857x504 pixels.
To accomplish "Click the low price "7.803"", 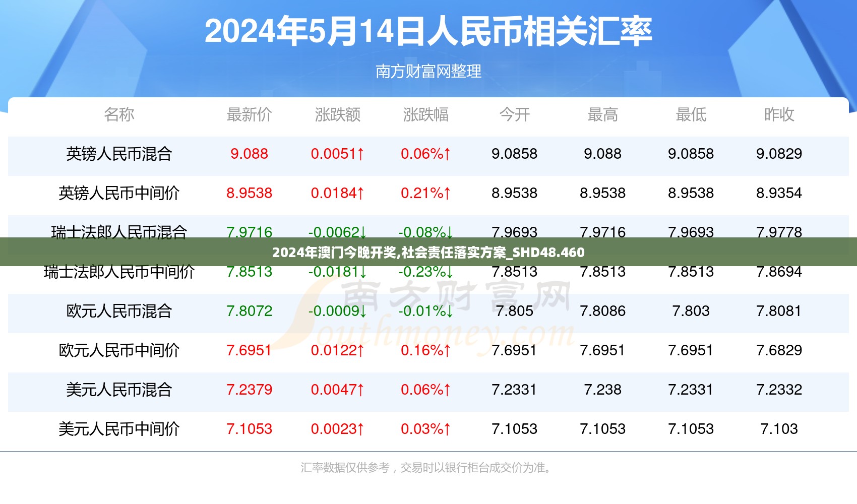I will 691,311.
